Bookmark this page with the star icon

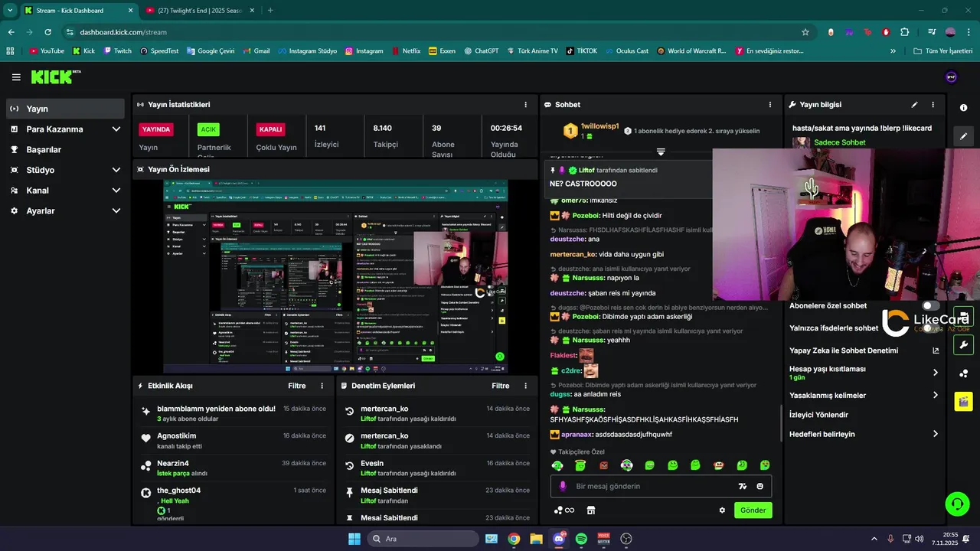pos(805,32)
